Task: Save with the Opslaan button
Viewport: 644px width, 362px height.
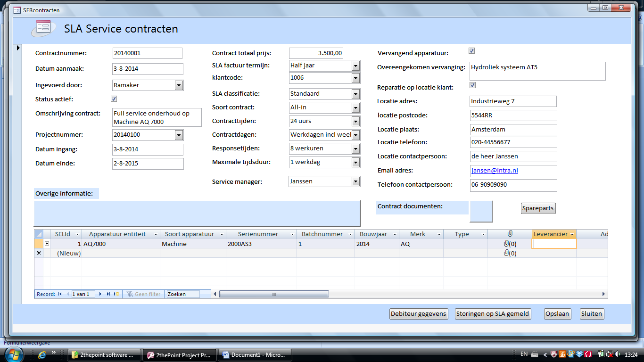Action: [558, 314]
